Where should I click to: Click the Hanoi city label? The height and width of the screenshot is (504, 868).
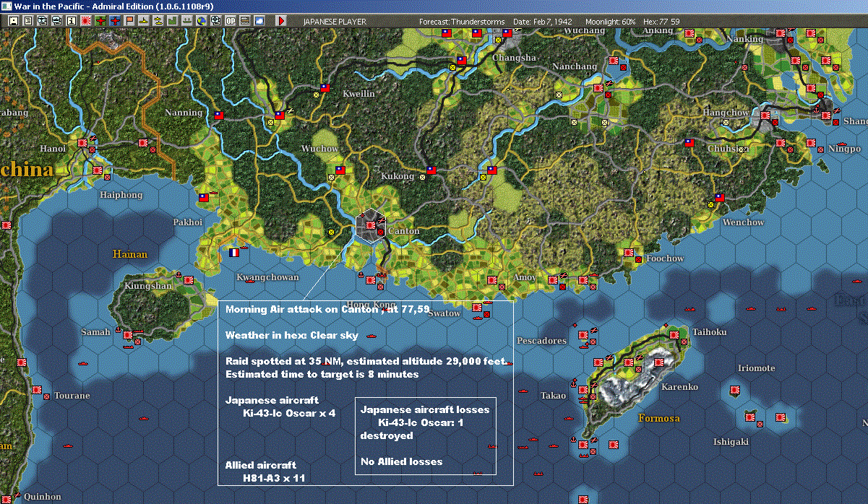[x=53, y=149]
